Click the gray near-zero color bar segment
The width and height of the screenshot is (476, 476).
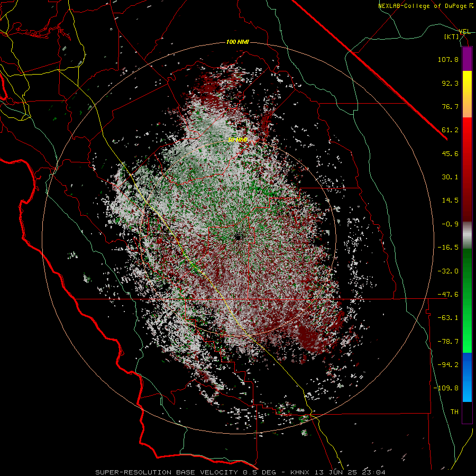pyautogui.click(x=467, y=235)
